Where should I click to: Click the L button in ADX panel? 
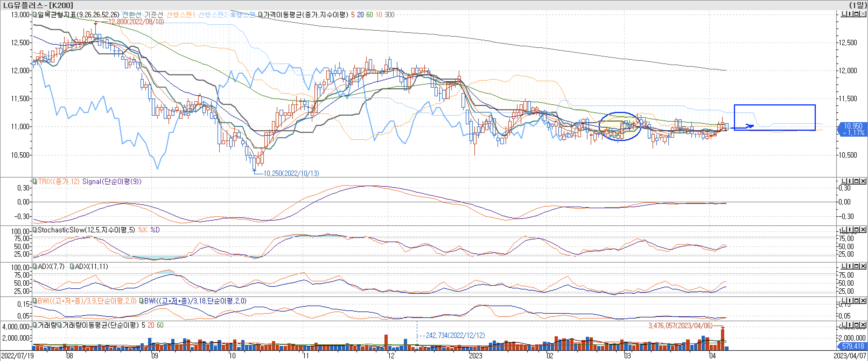pyautogui.click(x=844, y=266)
